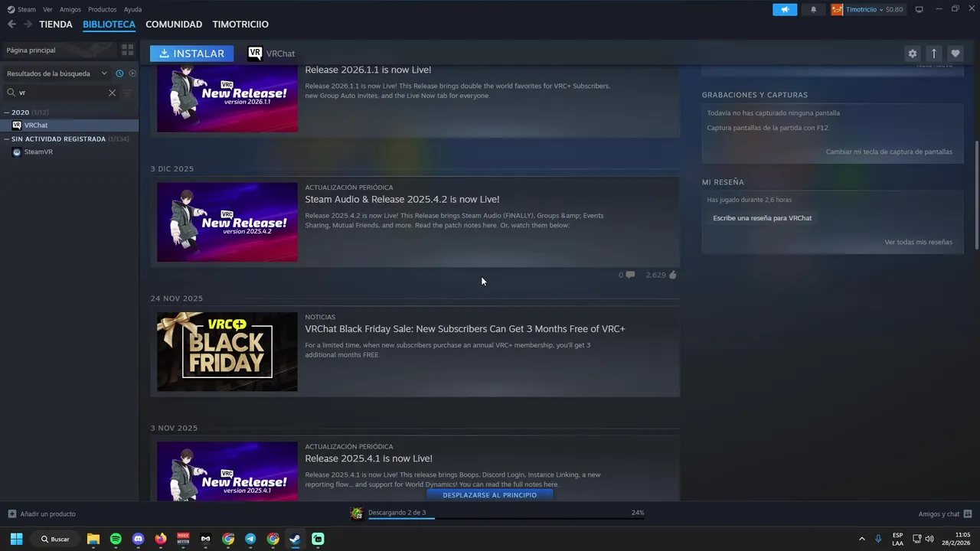Click the downloading game icon
Screen dimensions: 980x551
(356, 514)
